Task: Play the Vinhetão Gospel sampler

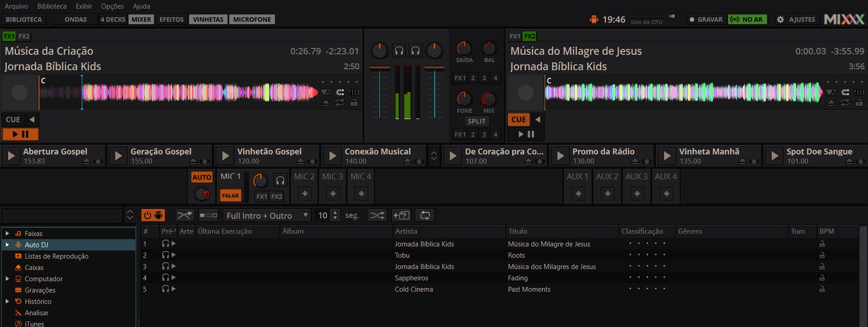Action: point(225,156)
